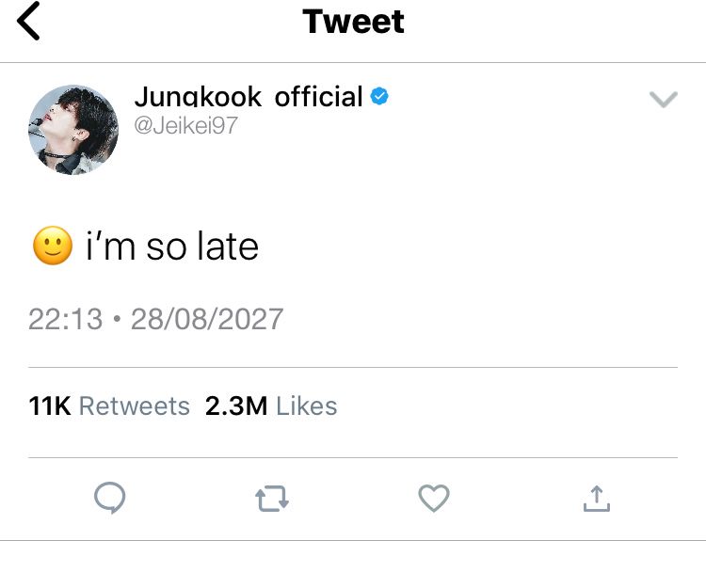Click the Tweet header title
The image size is (706, 588).
coord(354,22)
